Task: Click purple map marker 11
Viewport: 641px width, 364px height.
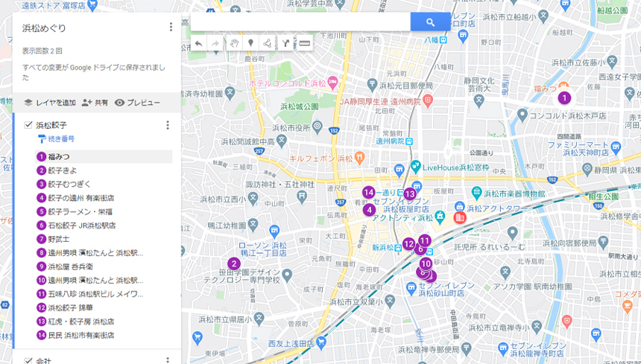Action: (x=425, y=240)
